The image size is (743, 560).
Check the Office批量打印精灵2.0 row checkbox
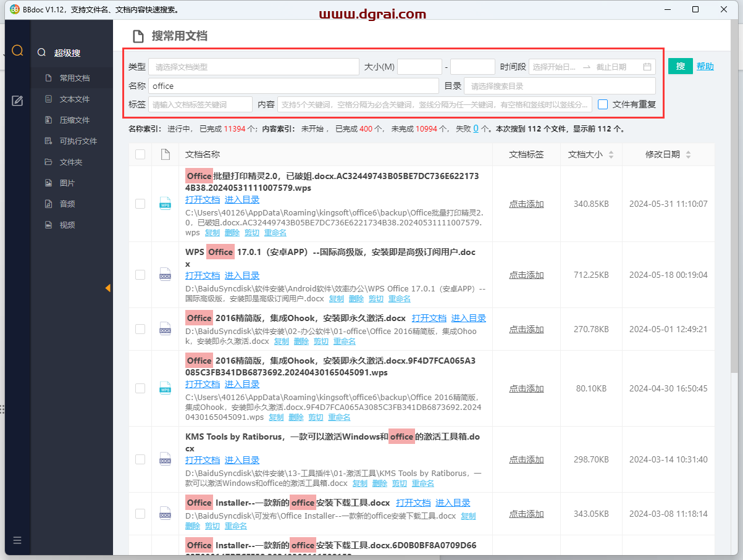click(x=140, y=204)
